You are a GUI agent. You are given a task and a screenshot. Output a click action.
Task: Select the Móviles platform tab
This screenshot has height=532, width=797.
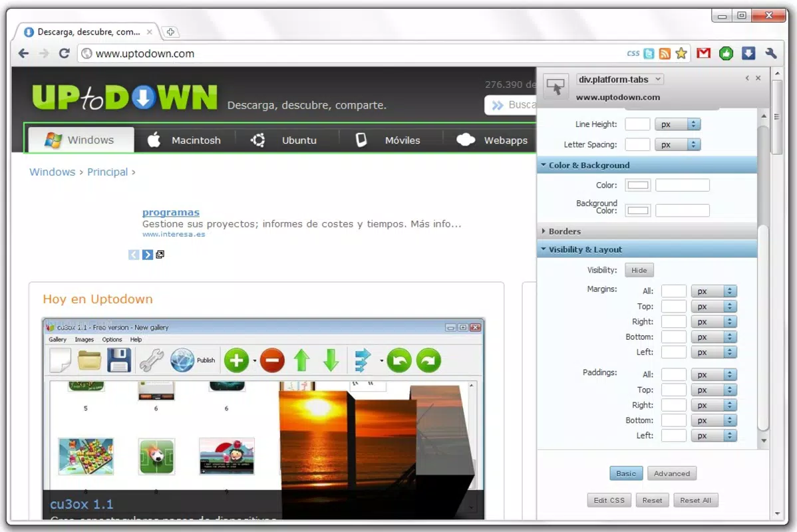[389, 140]
